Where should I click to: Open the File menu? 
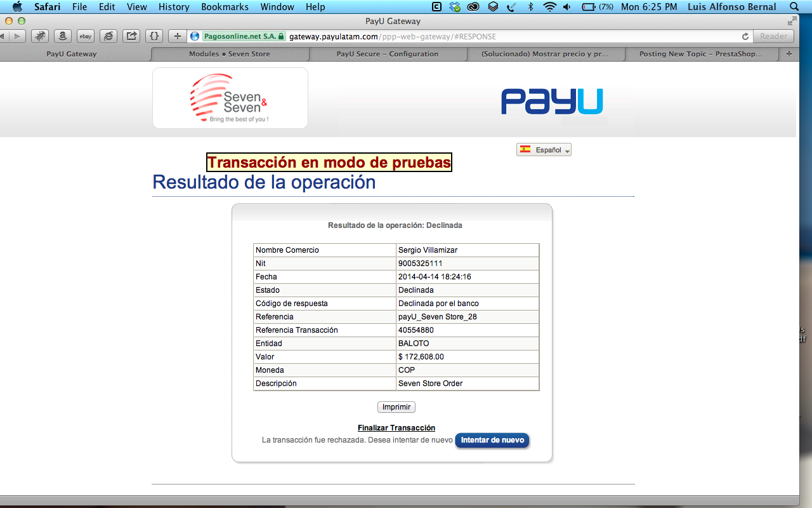click(79, 7)
